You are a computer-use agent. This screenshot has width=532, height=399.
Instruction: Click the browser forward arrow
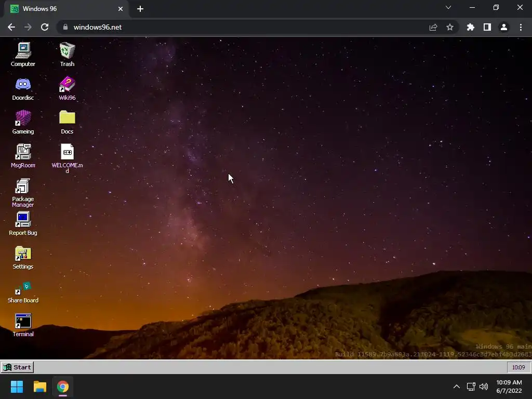(28, 27)
